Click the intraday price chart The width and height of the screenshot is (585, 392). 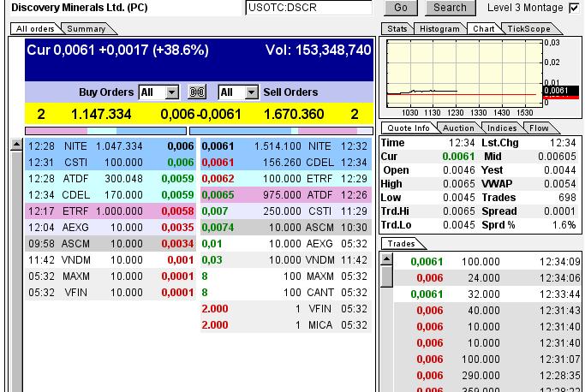464,74
